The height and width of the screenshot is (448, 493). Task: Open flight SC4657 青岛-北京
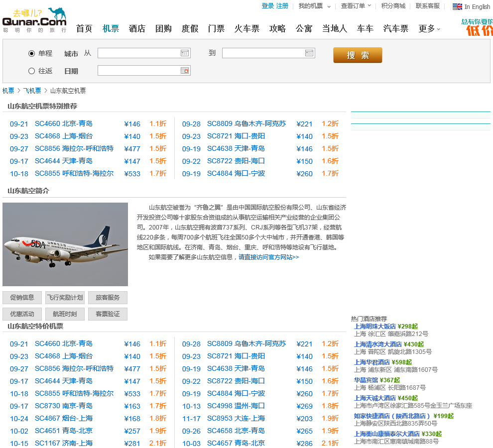236,444
